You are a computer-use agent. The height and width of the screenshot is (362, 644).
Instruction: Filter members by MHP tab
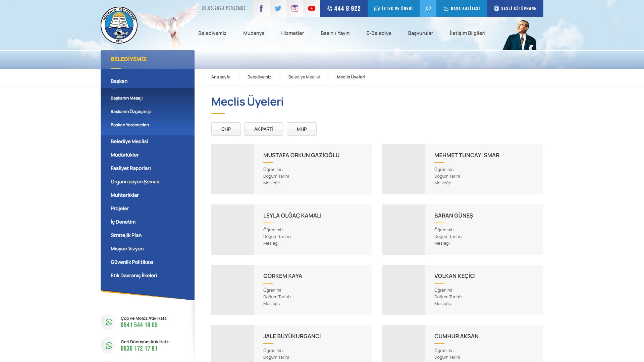pyautogui.click(x=302, y=129)
